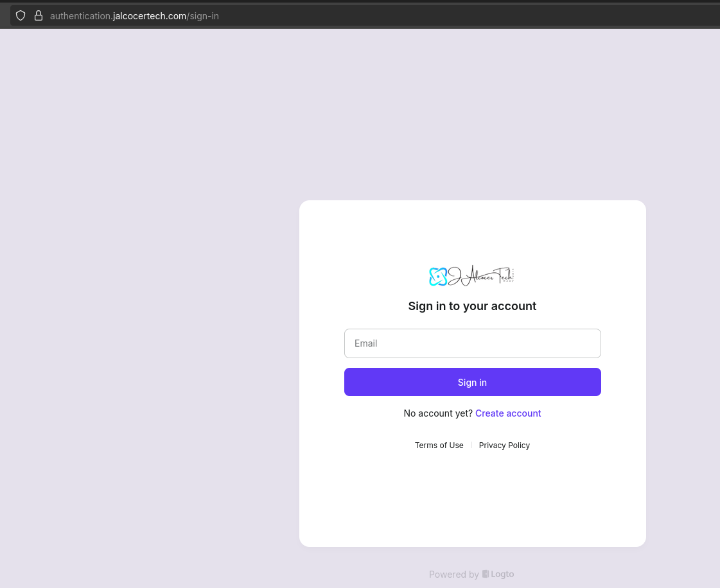This screenshot has width=720, height=588.
Task: Click the "Sign in to your account" heading
Action: [472, 306]
